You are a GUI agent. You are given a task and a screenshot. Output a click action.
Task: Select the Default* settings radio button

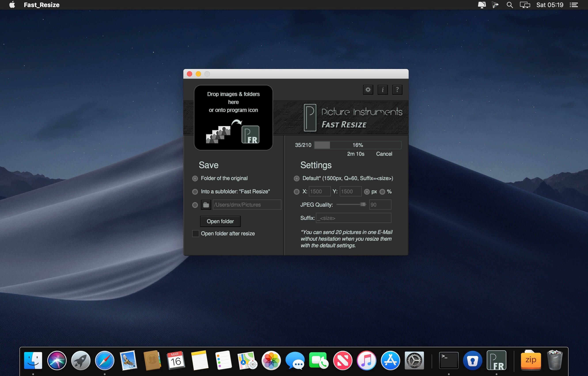[x=296, y=178]
